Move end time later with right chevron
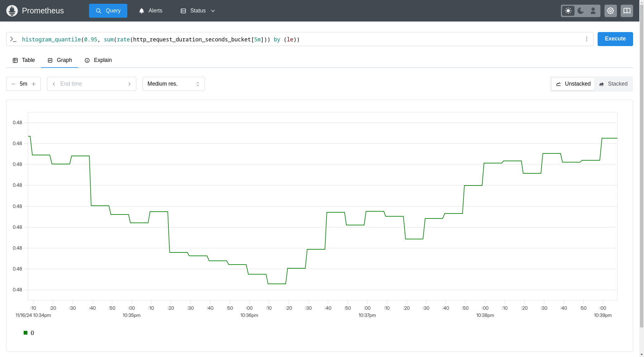 129,84
